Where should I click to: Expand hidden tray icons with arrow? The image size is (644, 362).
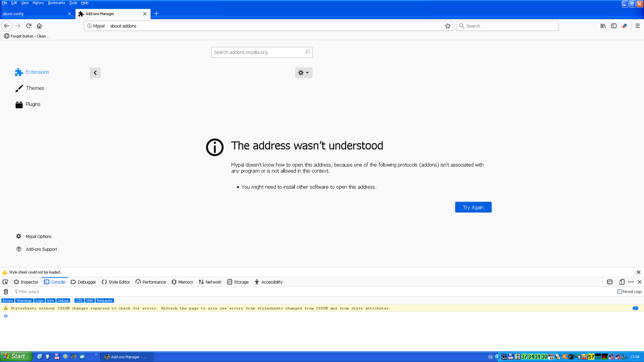[497, 356]
